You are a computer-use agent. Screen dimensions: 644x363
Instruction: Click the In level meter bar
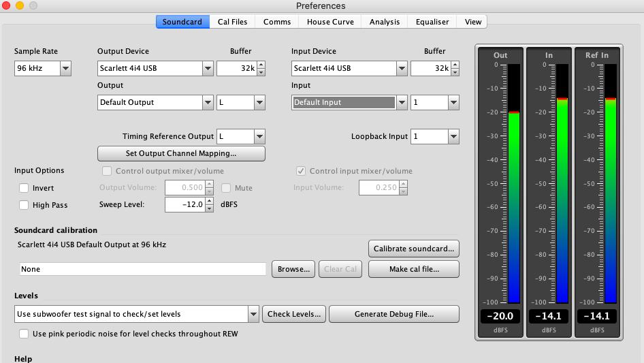tap(562, 184)
